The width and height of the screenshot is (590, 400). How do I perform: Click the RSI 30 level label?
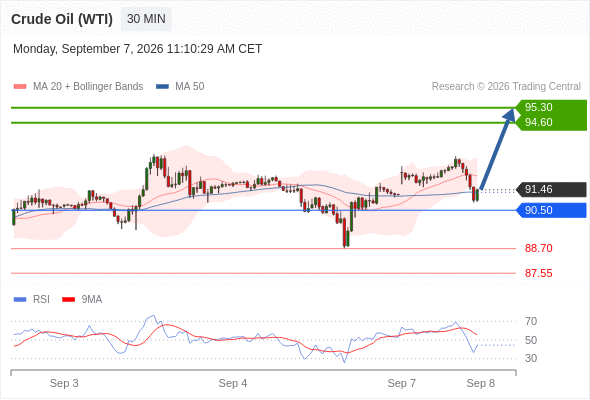coord(531,358)
